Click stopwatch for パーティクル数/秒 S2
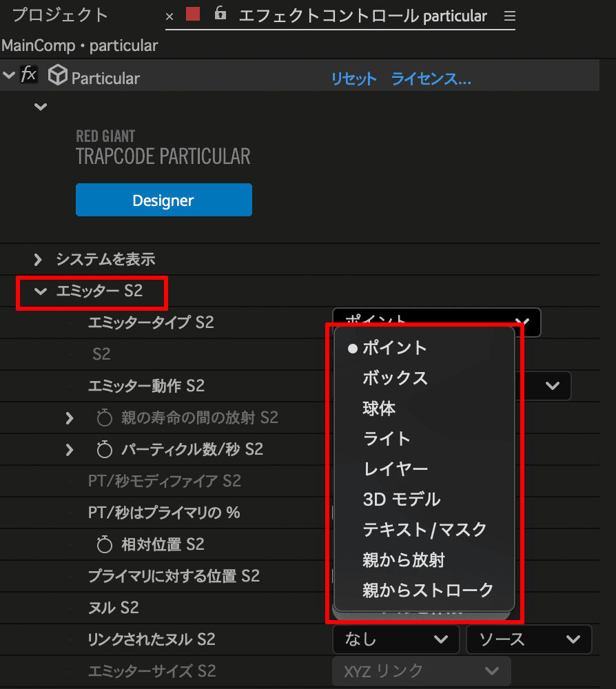This screenshot has height=689, width=616. click(104, 449)
